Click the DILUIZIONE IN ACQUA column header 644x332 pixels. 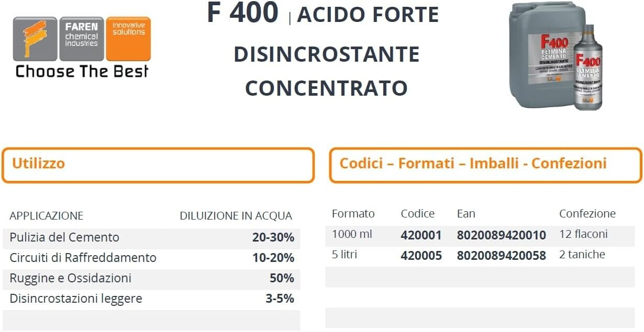pos(236,216)
